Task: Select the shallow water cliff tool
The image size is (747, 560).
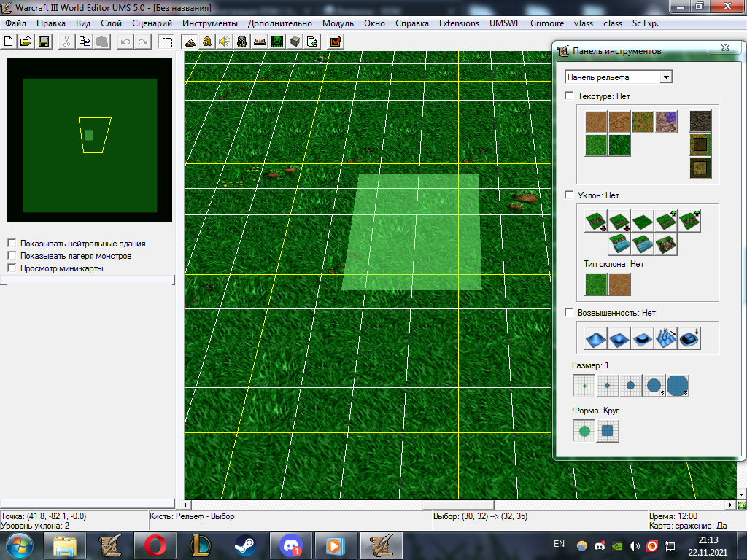Action: point(642,244)
